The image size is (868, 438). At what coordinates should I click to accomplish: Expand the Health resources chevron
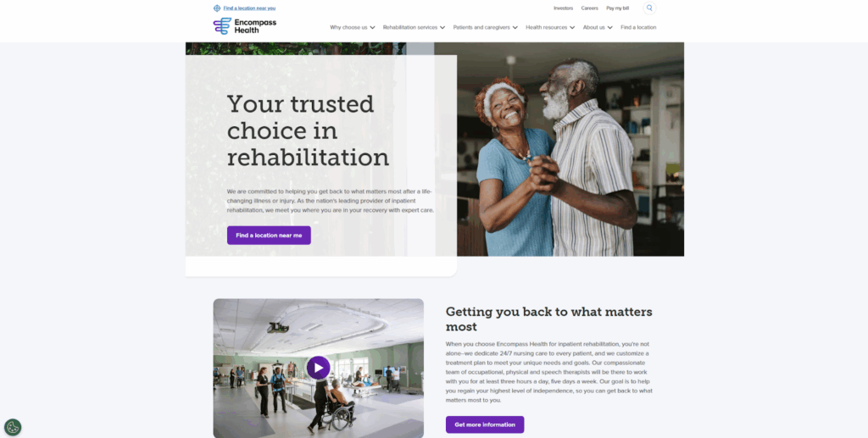pyautogui.click(x=572, y=28)
